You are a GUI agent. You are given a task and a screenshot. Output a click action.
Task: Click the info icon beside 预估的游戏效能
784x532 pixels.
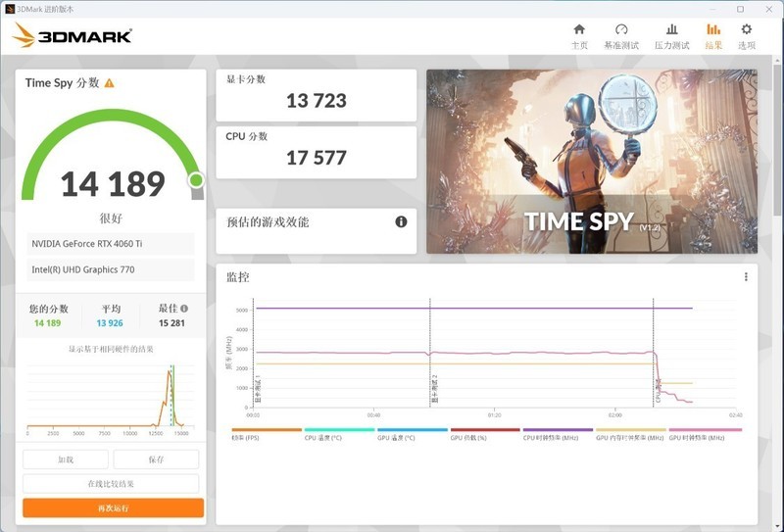coord(401,221)
